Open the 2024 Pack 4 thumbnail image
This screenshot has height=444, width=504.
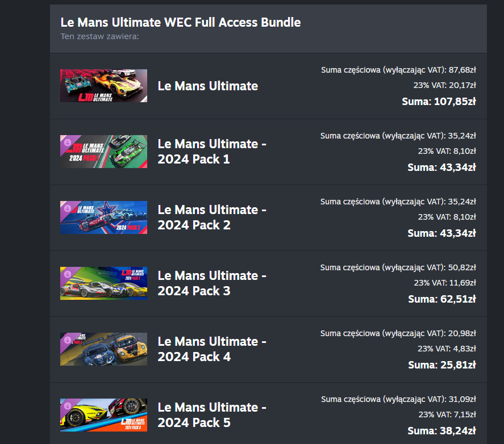click(103, 349)
